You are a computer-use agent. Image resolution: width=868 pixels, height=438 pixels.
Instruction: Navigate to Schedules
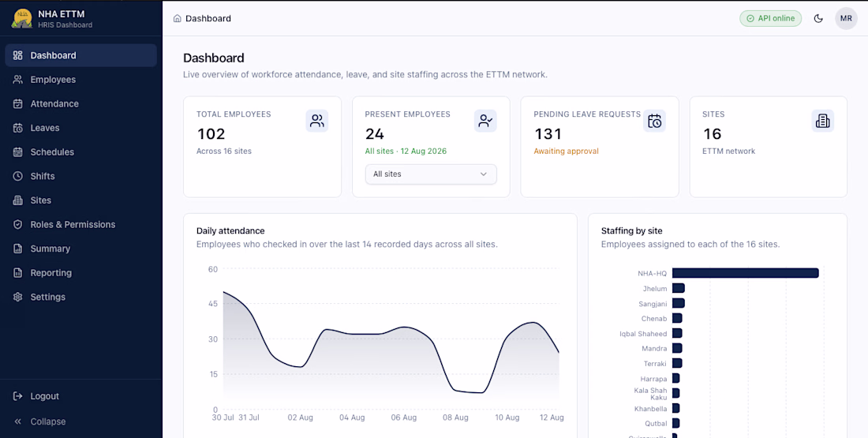pos(80,152)
